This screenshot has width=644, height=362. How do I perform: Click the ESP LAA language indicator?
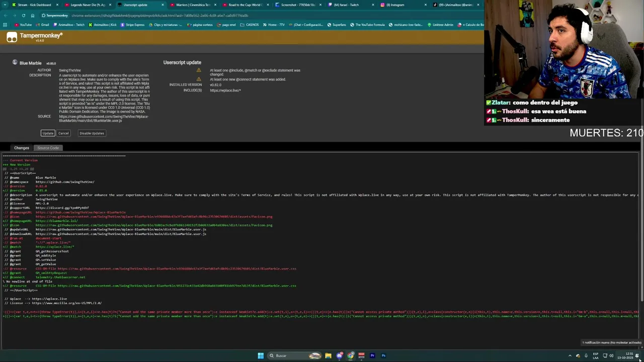596,355
